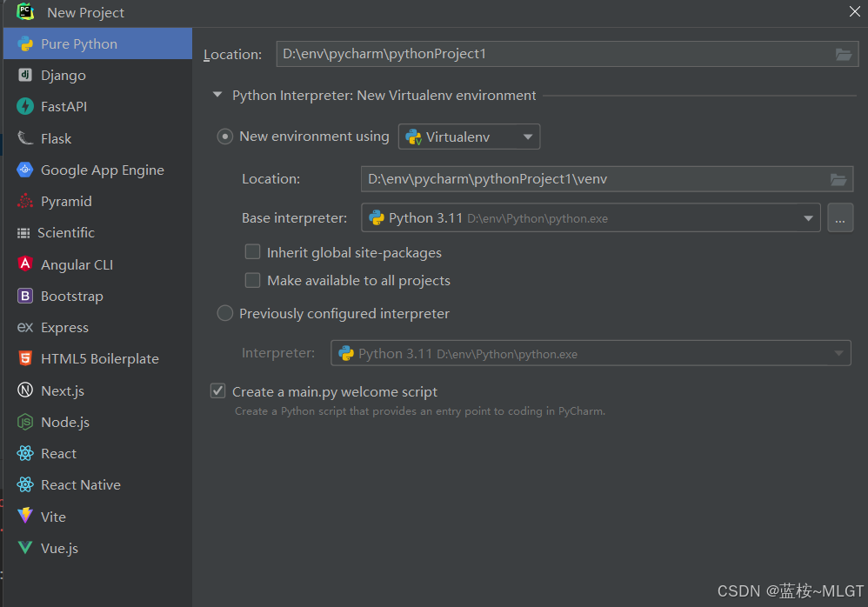Click the React Native atom icon
The height and width of the screenshot is (607, 868).
pos(25,484)
